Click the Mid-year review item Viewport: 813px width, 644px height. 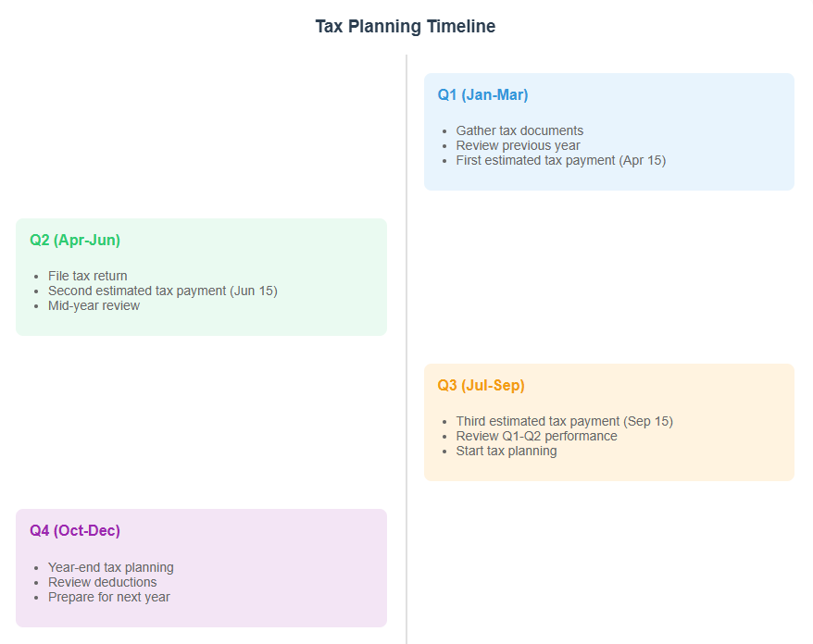[94, 306]
